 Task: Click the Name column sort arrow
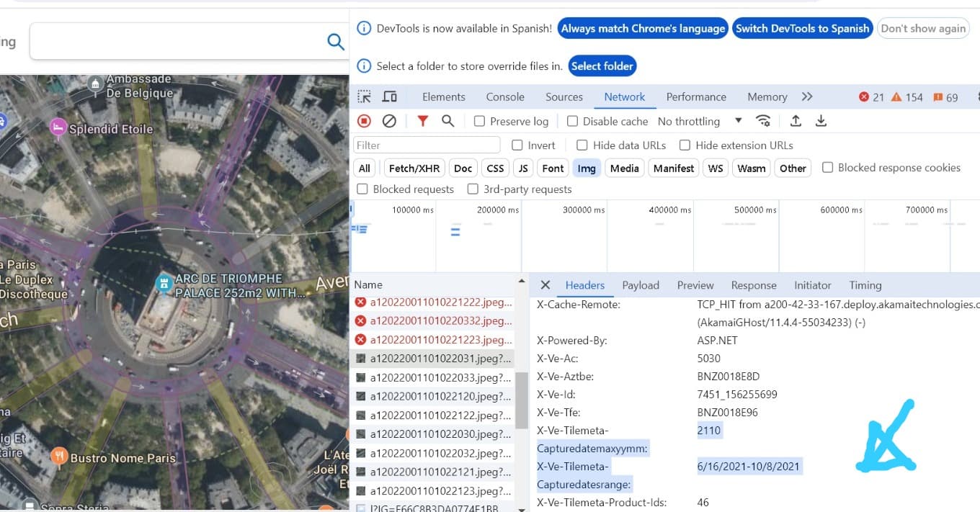click(x=522, y=281)
